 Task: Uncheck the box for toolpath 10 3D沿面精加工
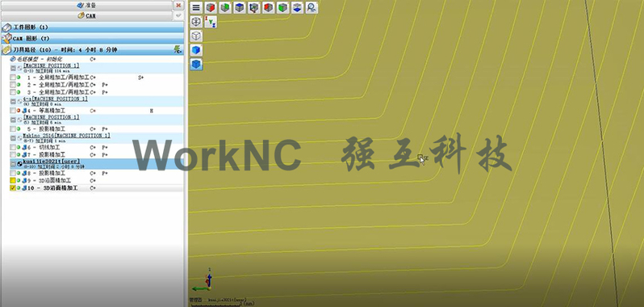(x=13, y=187)
